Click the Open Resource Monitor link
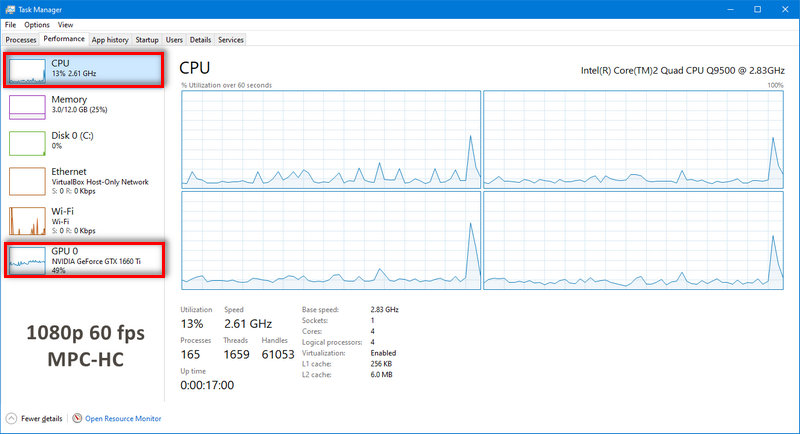 pos(123,418)
